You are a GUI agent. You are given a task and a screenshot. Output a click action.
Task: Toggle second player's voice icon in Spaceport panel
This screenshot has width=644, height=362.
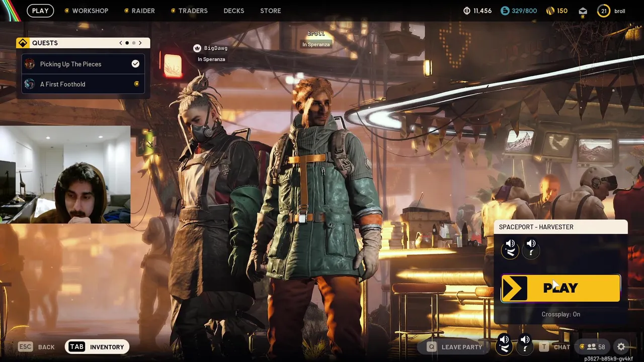[531, 249]
